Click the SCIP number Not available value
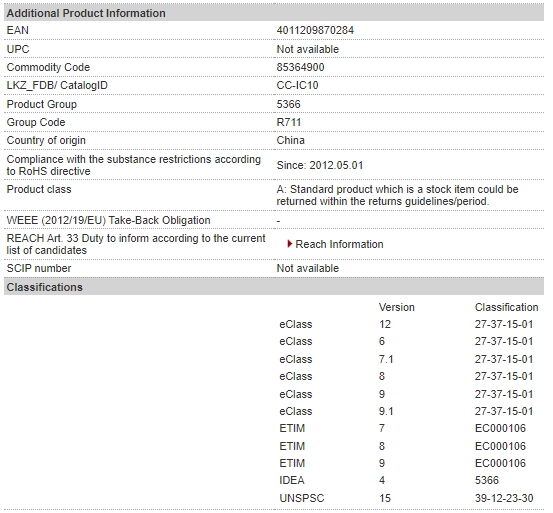 pos(308,268)
